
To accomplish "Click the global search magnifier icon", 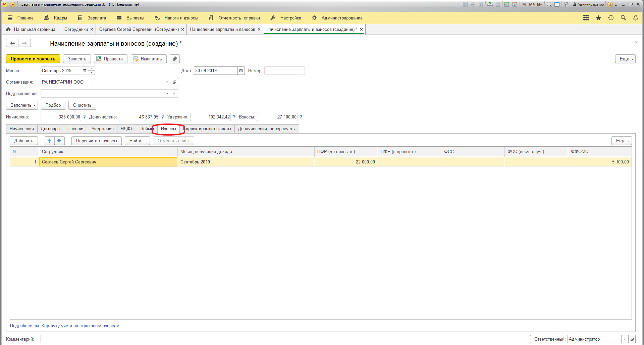I will click(623, 18).
